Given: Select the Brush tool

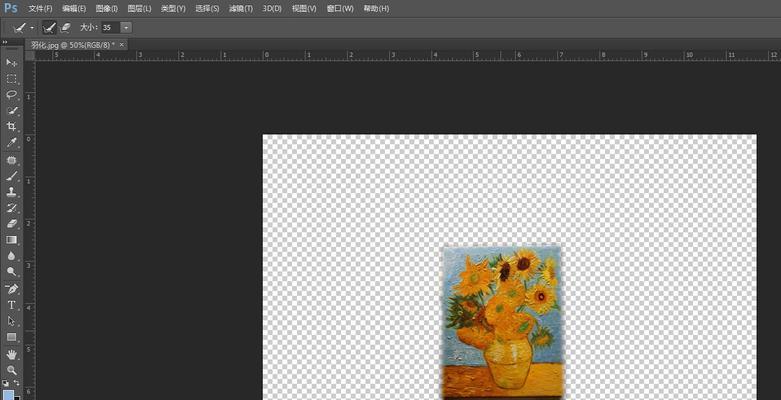Looking at the screenshot, I should coord(11,176).
